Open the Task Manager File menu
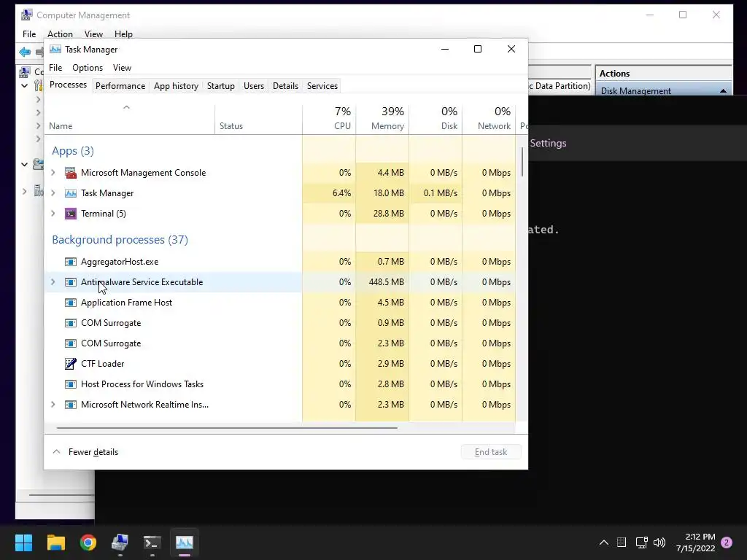Screen dimensions: 747x560 point(55,68)
